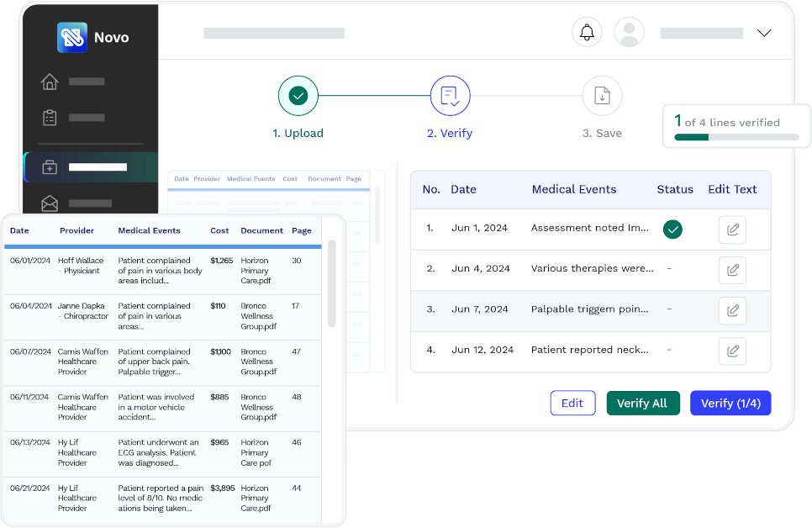Click the 'Edit Text' column header
The image size is (812, 528).
click(x=732, y=189)
